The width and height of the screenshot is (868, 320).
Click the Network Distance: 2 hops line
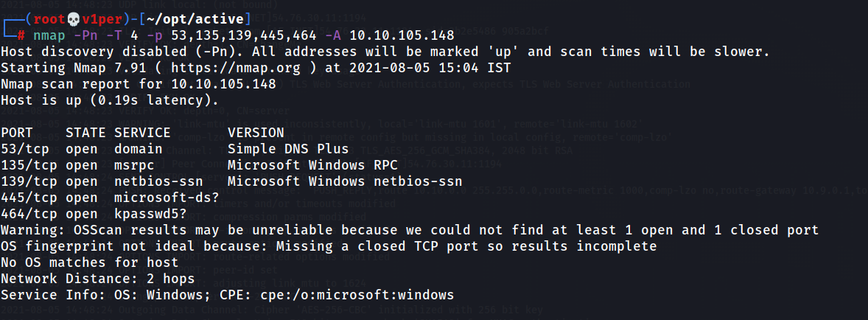click(x=98, y=279)
